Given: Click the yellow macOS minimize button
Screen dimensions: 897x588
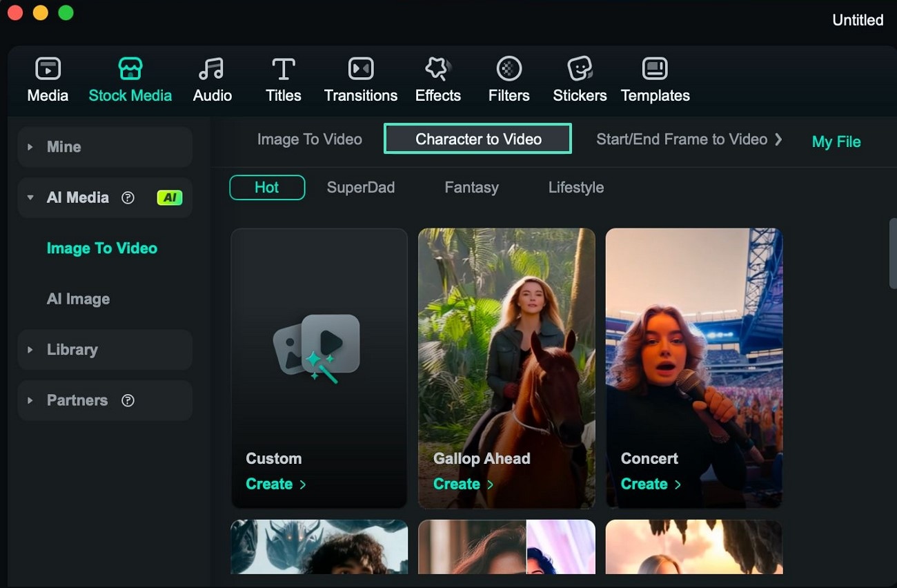Looking at the screenshot, I should tap(41, 12).
